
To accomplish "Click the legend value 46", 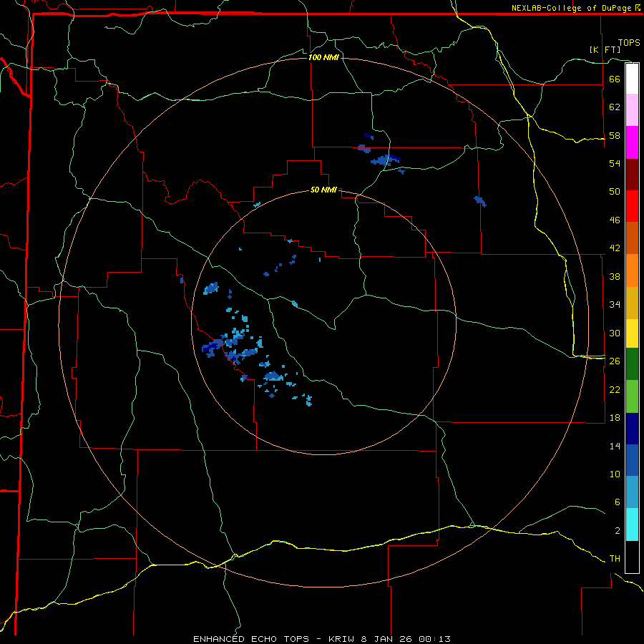I will click(615, 220).
